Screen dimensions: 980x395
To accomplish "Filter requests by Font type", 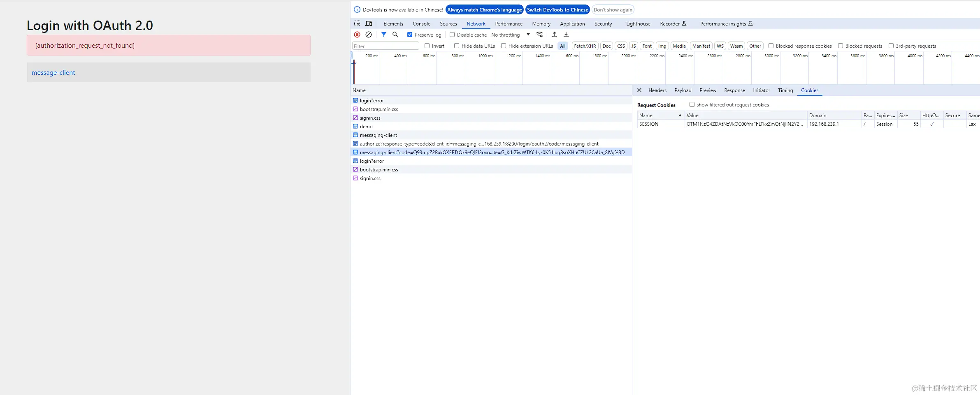I will coord(647,46).
